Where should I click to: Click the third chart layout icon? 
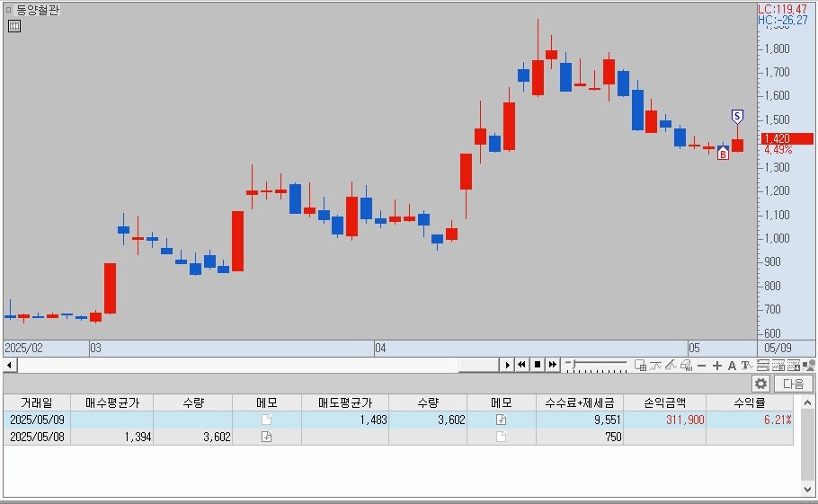click(x=794, y=366)
